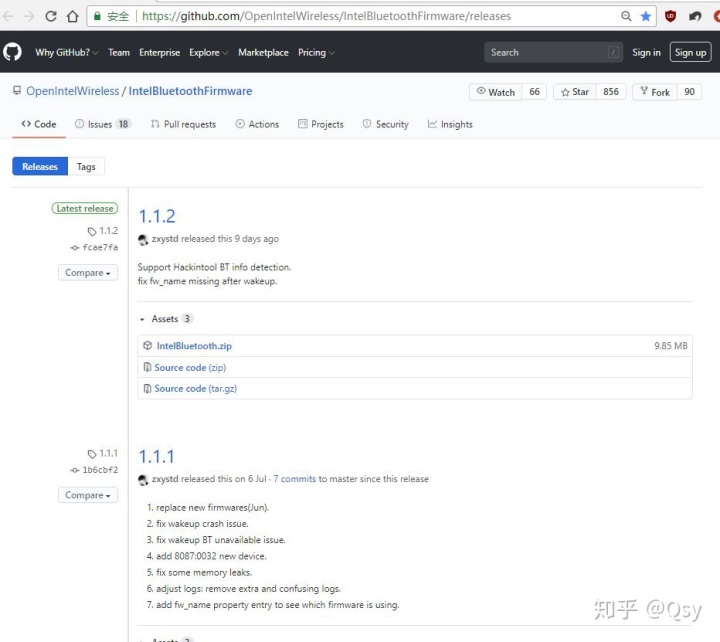Open the 1.1.2 release title

point(157,216)
